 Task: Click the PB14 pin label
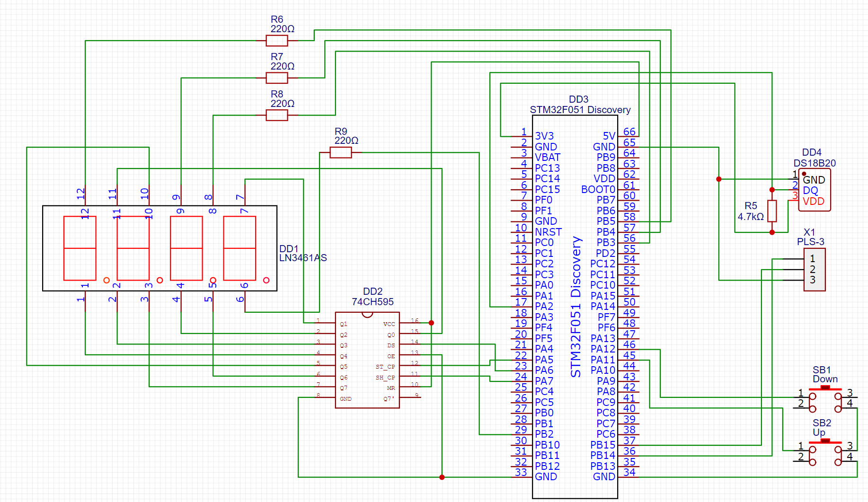tap(603, 455)
